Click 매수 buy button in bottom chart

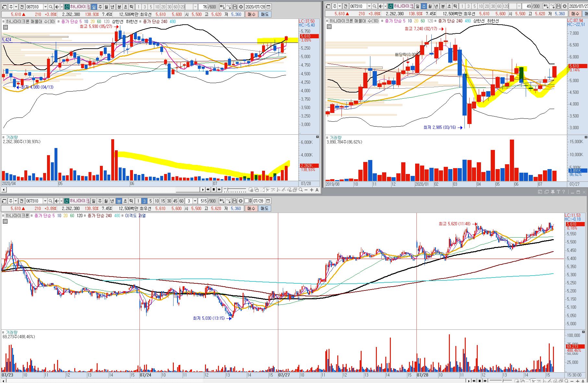[251, 208]
